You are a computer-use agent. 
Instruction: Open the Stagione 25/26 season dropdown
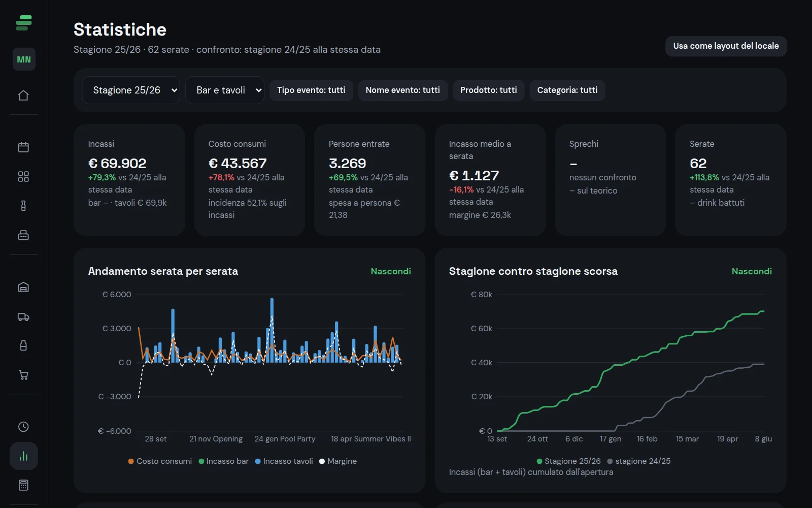(131, 90)
